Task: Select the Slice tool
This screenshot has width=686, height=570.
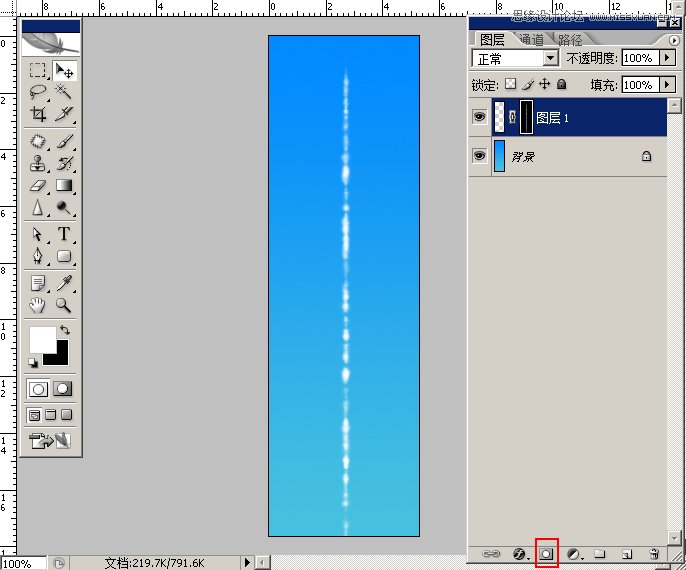Action: click(64, 114)
